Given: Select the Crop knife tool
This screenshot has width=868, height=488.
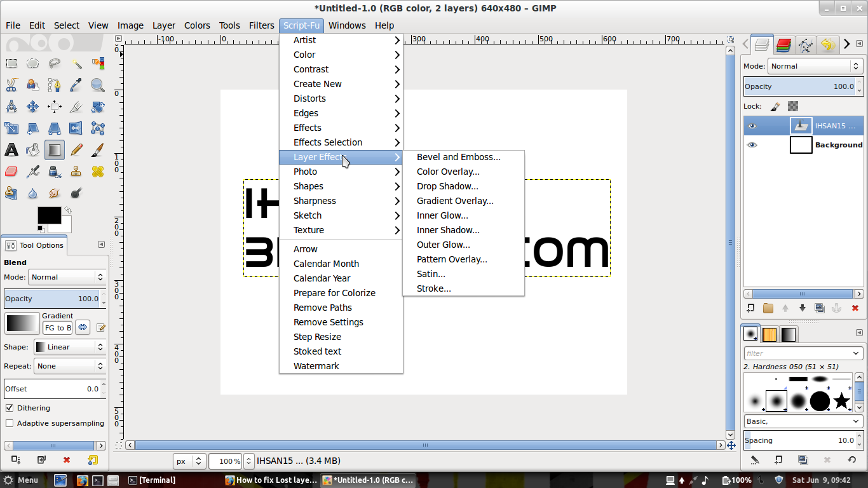Looking at the screenshot, I should (x=76, y=106).
